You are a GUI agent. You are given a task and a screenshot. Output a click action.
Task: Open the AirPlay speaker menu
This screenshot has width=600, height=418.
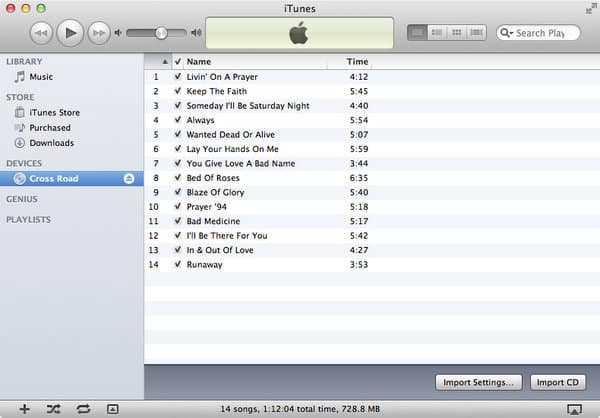[x=574, y=409]
